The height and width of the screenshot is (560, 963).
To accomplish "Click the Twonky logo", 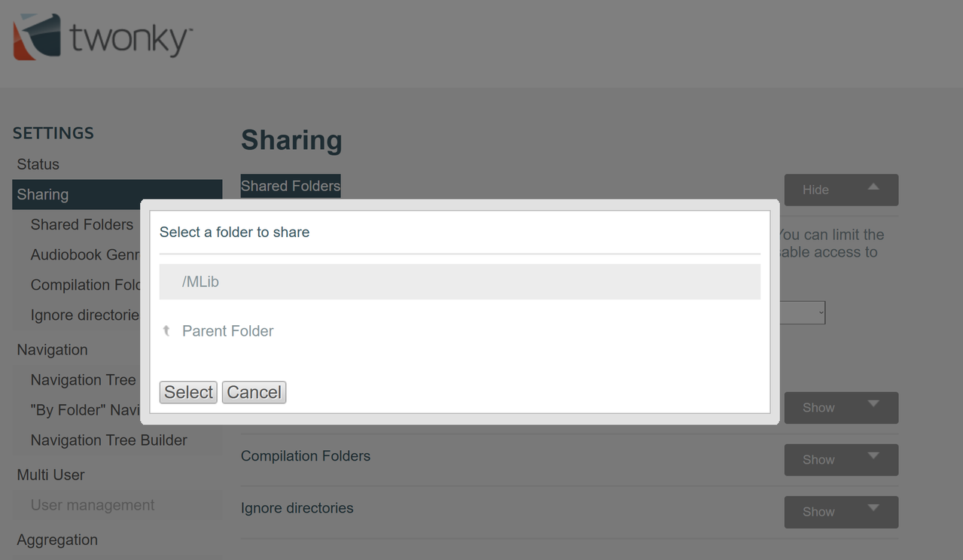I will 103,36.
